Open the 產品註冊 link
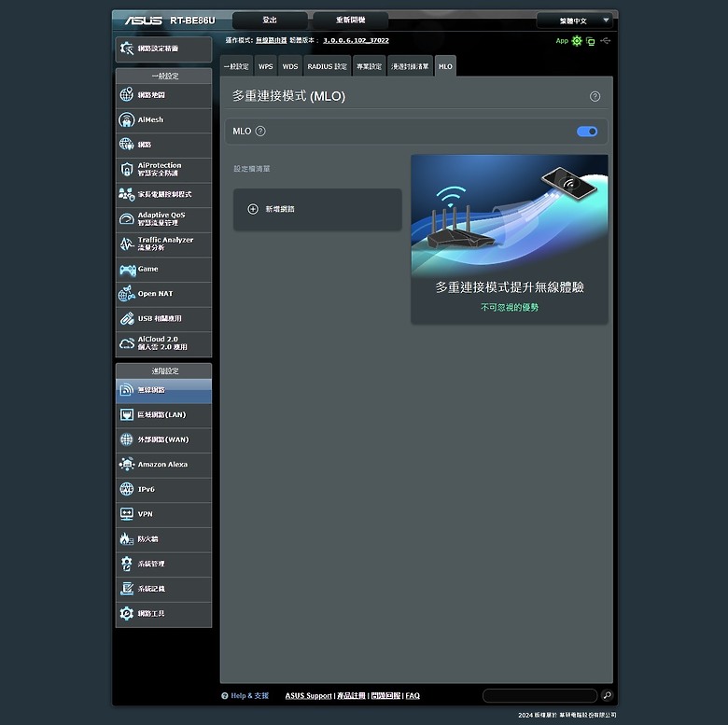The image size is (728, 725). (x=351, y=695)
